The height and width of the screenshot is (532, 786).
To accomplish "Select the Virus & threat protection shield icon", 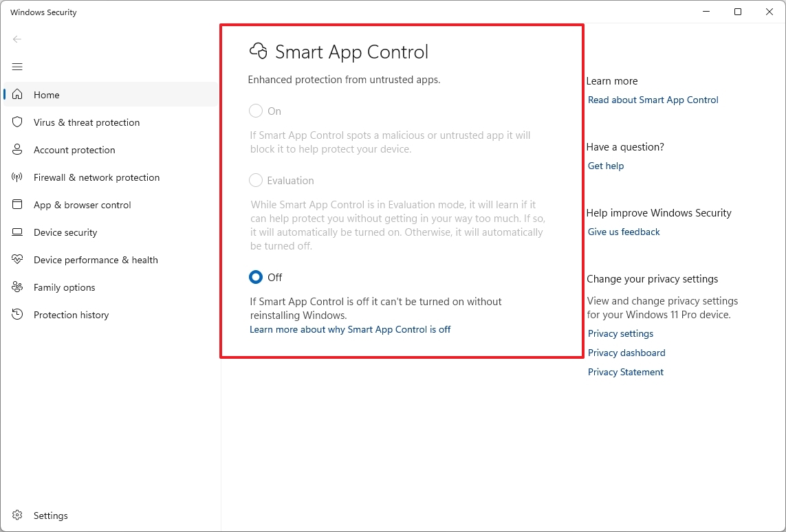I will pyautogui.click(x=17, y=122).
